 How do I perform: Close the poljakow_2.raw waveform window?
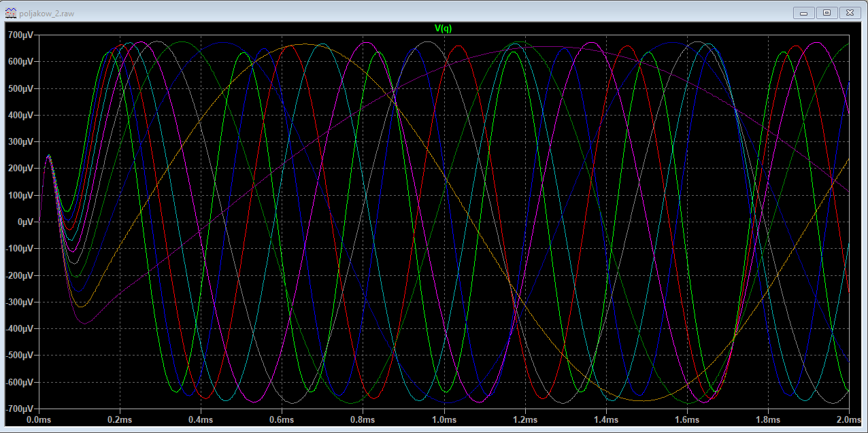[x=850, y=12]
